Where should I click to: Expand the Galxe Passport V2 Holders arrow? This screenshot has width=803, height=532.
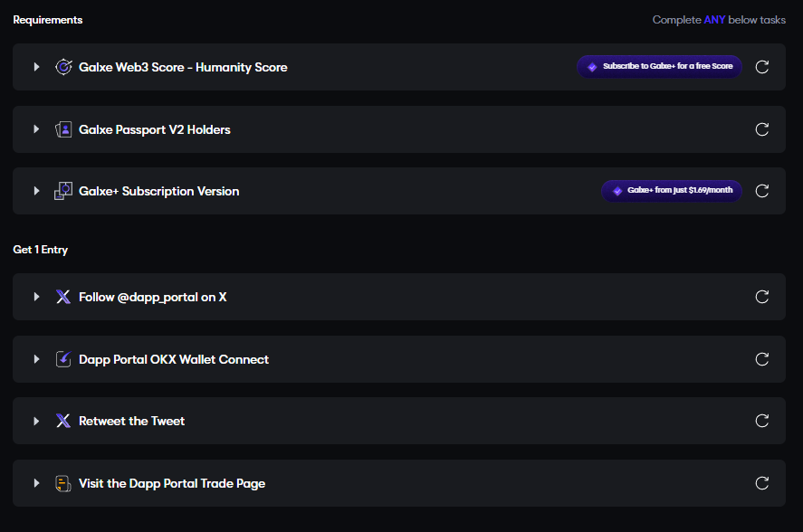click(36, 129)
